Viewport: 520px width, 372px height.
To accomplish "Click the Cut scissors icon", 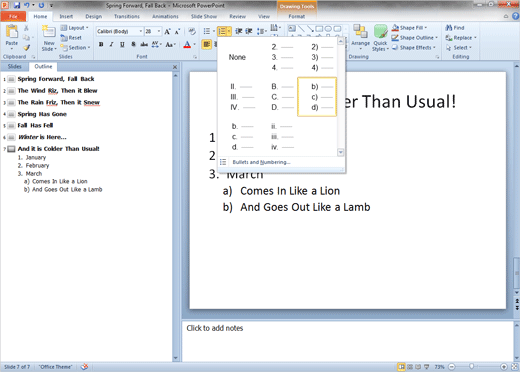I will [26, 28].
